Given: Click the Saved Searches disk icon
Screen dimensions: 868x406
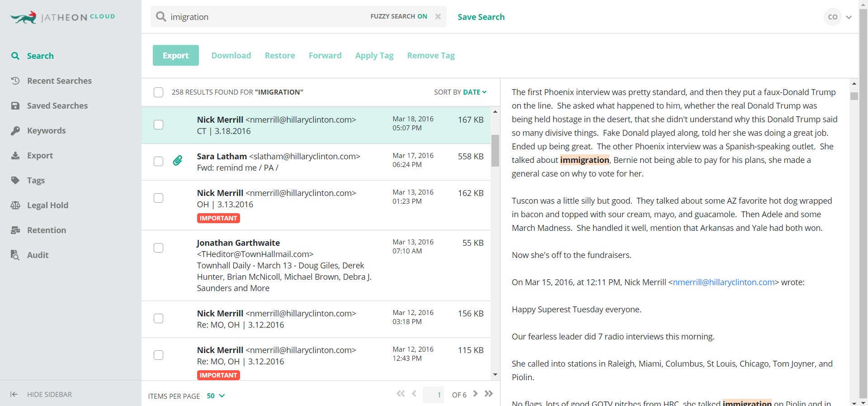Looking at the screenshot, I should pos(15,105).
